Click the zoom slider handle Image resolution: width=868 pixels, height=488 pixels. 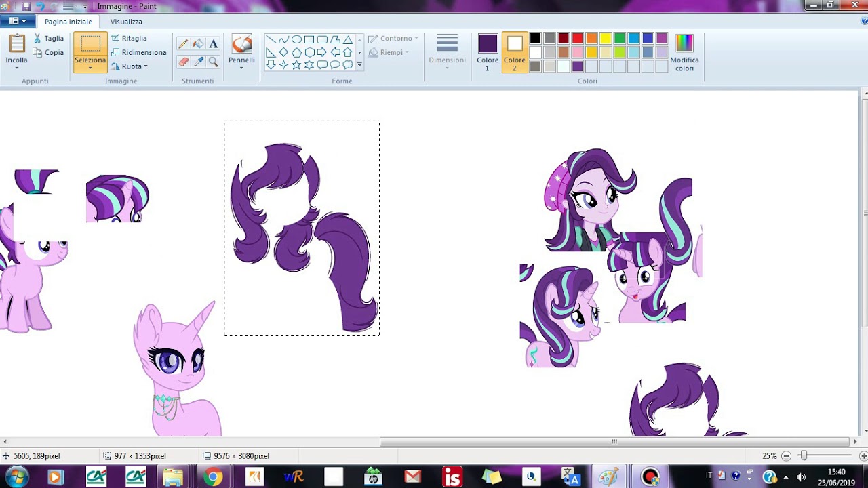(804, 456)
